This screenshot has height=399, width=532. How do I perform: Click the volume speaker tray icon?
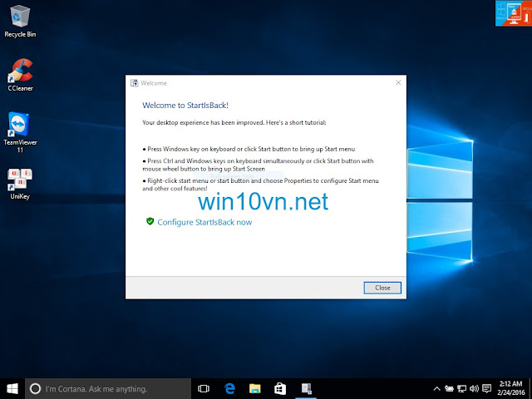(x=475, y=389)
